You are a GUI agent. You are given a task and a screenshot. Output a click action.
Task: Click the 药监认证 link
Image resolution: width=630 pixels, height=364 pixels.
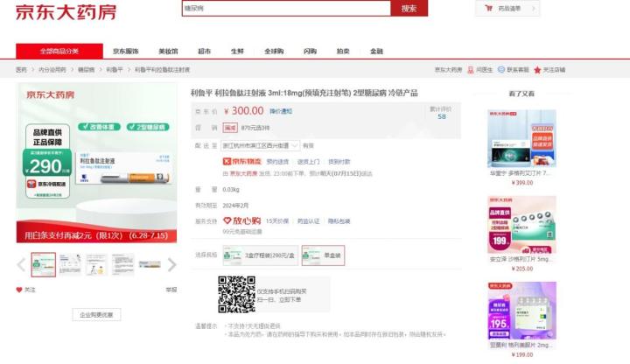pyautogui.click(x=308, y=221)
